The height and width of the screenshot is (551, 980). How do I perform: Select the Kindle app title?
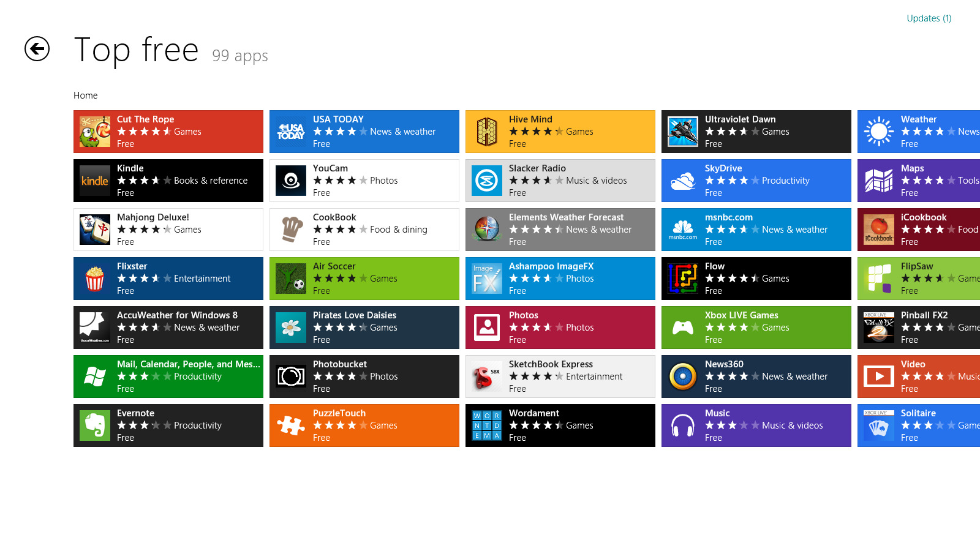[x=130, y=168]
